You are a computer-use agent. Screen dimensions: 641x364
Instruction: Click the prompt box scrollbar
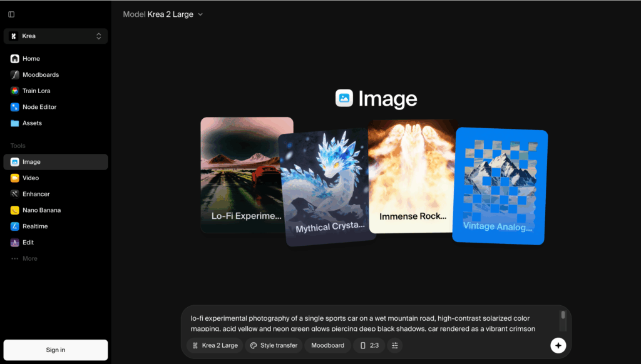pos(563,321)
